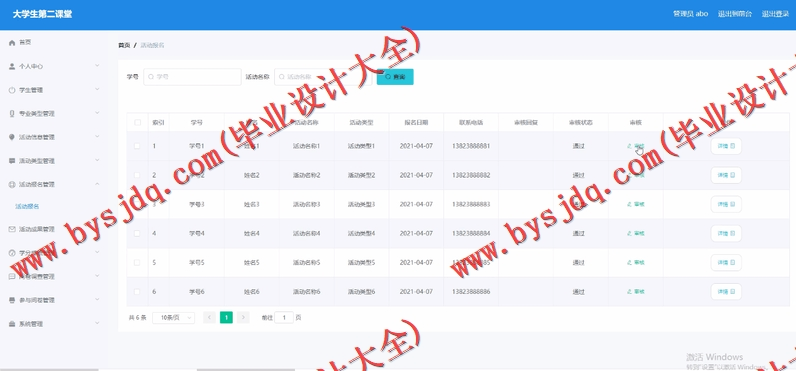Focus the 活动名称 search input field

(323, 77)
